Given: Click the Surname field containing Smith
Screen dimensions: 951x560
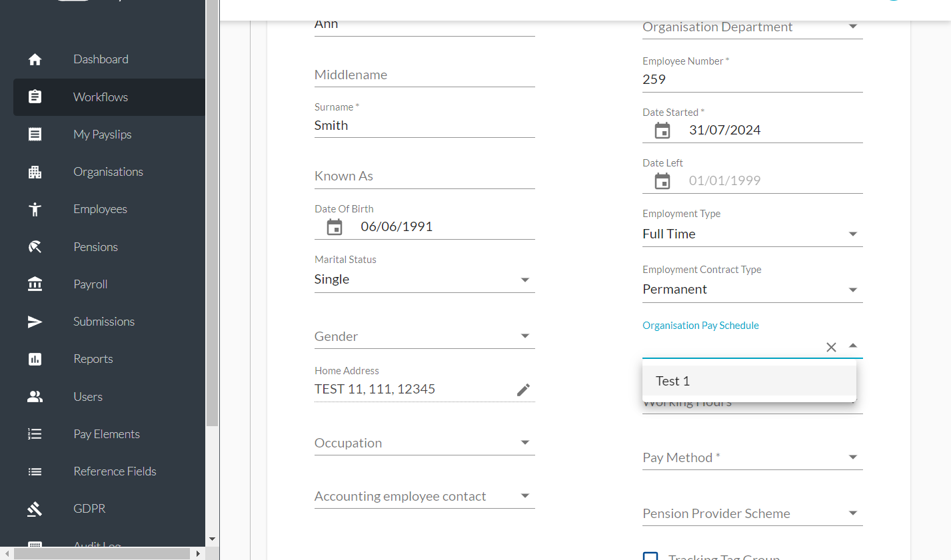Looking at the screenshot, I should tap(425, 126).
